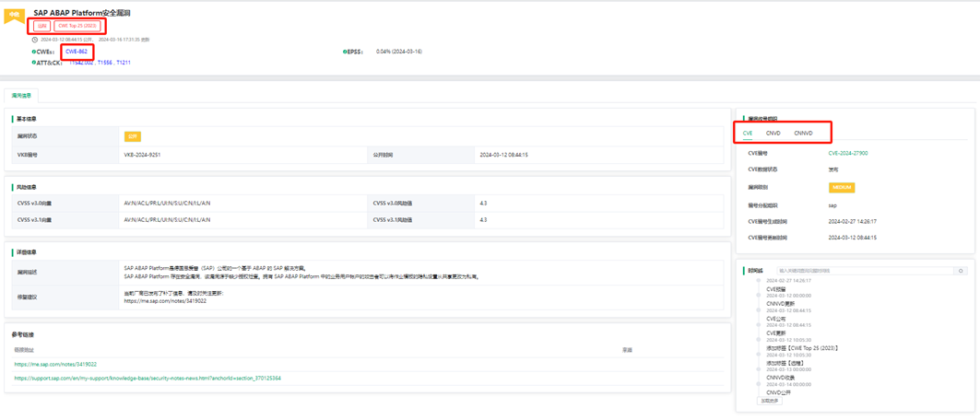Click the CVSS v3.1 vector string
Viewport: 980px width, 420px height.
click(167, 220)
